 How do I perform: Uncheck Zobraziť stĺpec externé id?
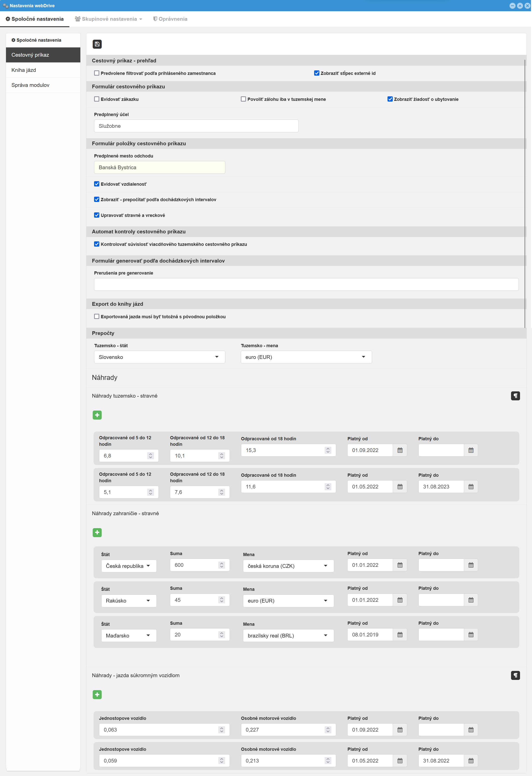pos(316,73)
